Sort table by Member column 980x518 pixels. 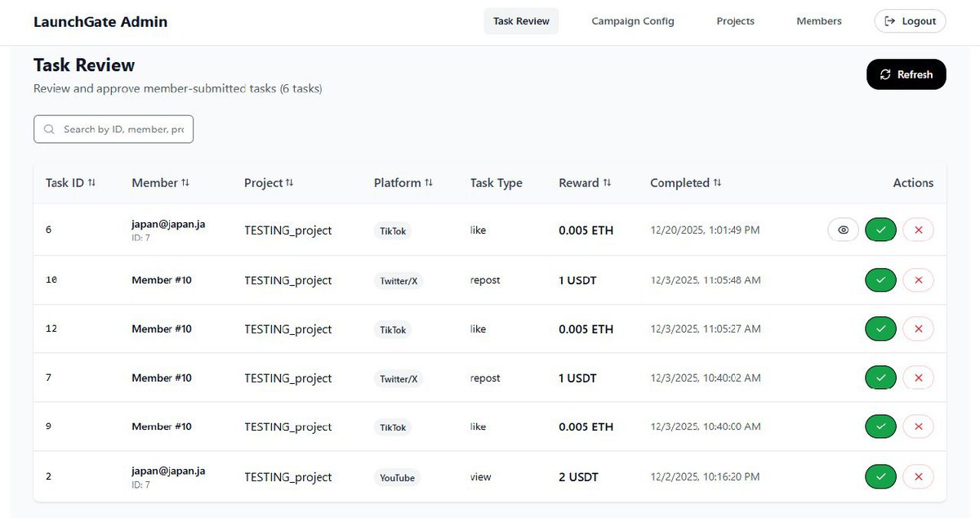click(160, 183)
